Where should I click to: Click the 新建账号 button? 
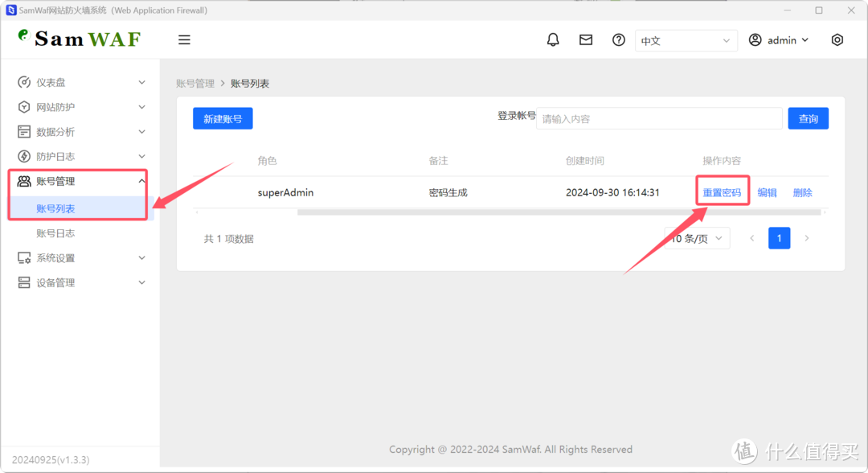coord(222,118)
